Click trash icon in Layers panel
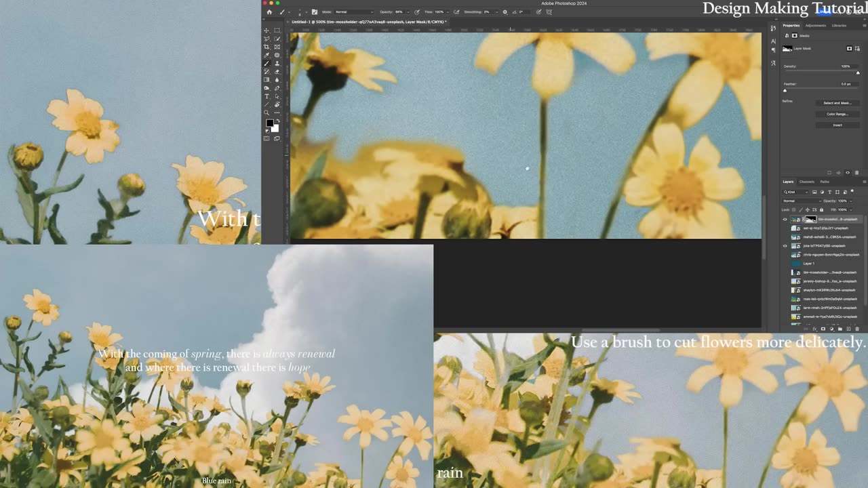This screenshot has height=488, width=868. 857,329
